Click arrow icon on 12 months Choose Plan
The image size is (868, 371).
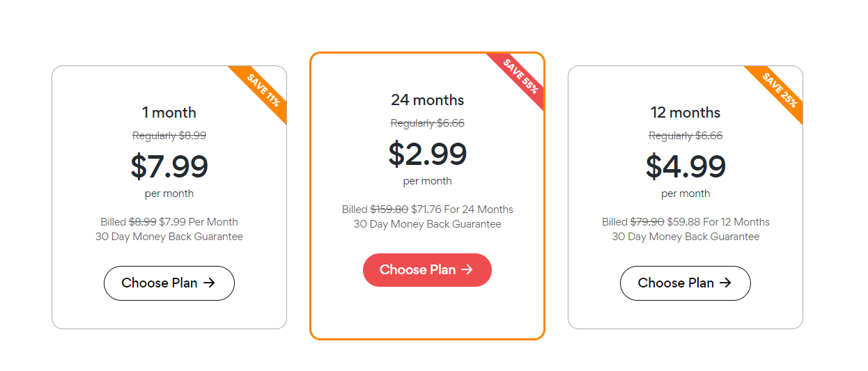tap(725, 283)
